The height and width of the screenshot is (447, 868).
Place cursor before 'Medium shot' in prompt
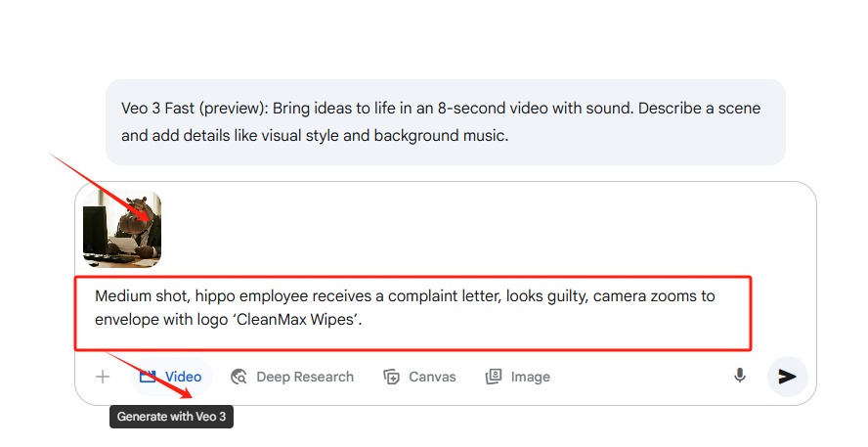point(96,296)
